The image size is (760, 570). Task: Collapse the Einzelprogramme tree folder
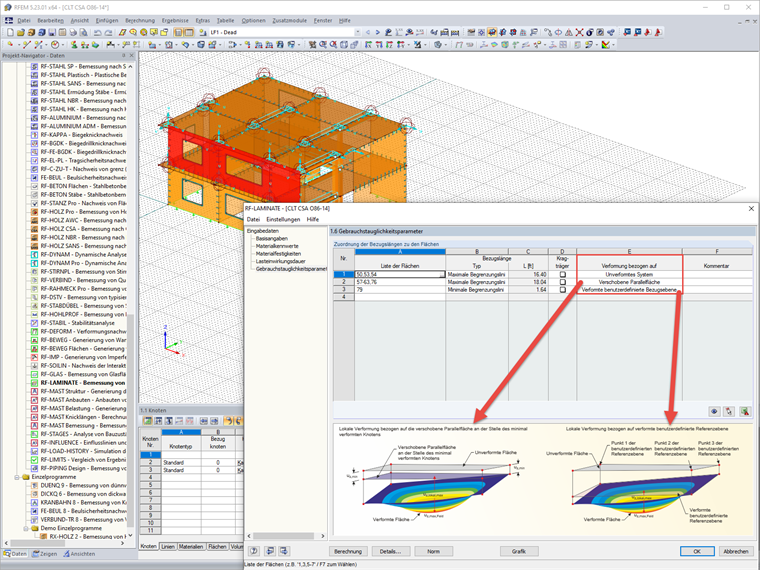click(17, 477)
